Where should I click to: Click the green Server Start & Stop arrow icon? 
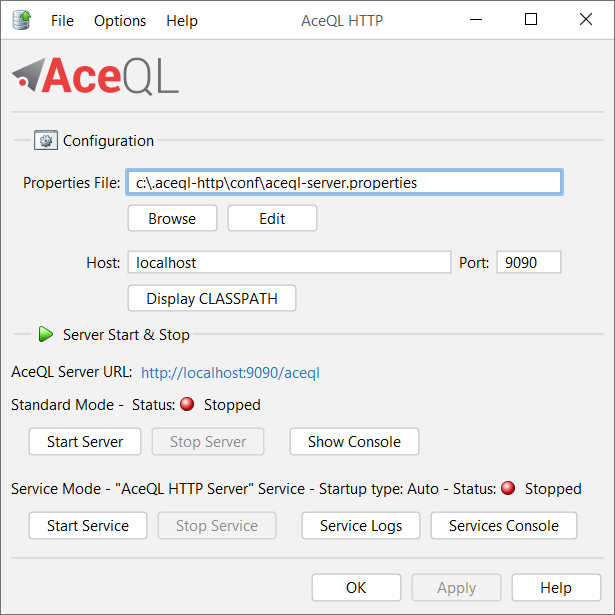[x=46, y=334]
